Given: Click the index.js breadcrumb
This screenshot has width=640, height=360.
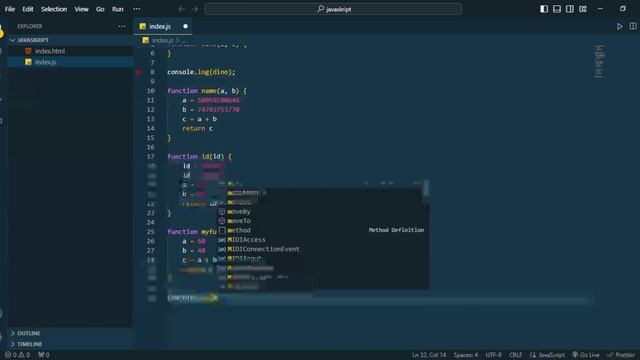Looking at the screenshot, I should [162, 40].
